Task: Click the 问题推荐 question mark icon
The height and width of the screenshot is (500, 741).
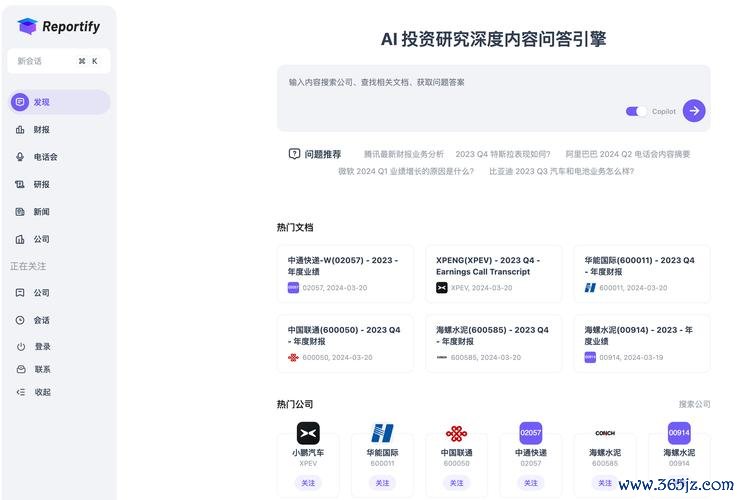Action: click(294, 154)
